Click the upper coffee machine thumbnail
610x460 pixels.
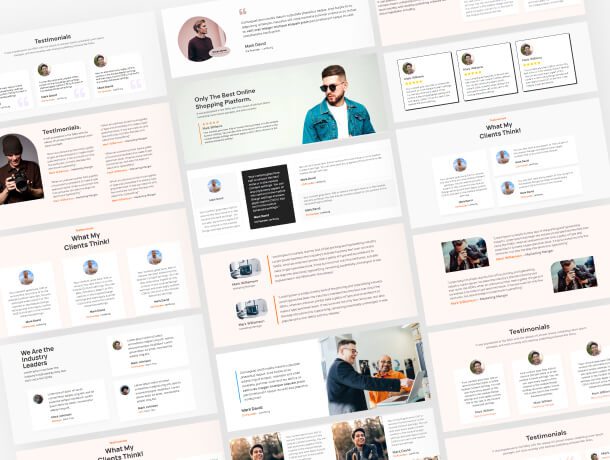pyautogui.click(x=244, y=268)
